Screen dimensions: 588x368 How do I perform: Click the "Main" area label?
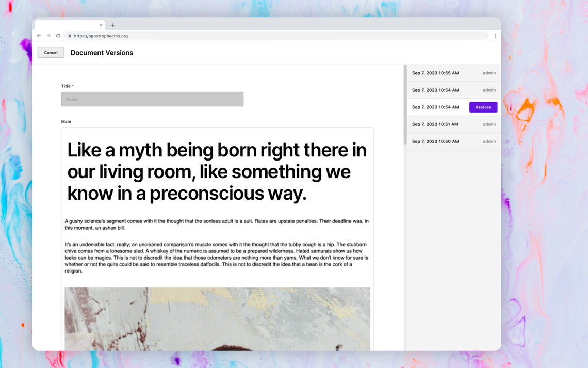coord(66,121)
